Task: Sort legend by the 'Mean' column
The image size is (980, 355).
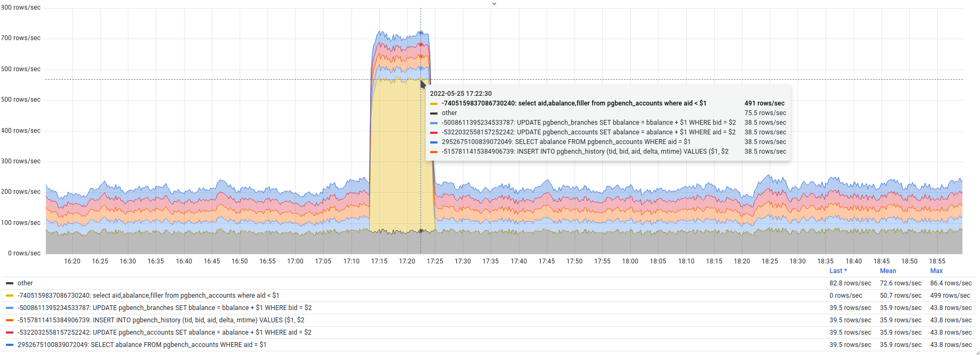Action: coord(888,271)
